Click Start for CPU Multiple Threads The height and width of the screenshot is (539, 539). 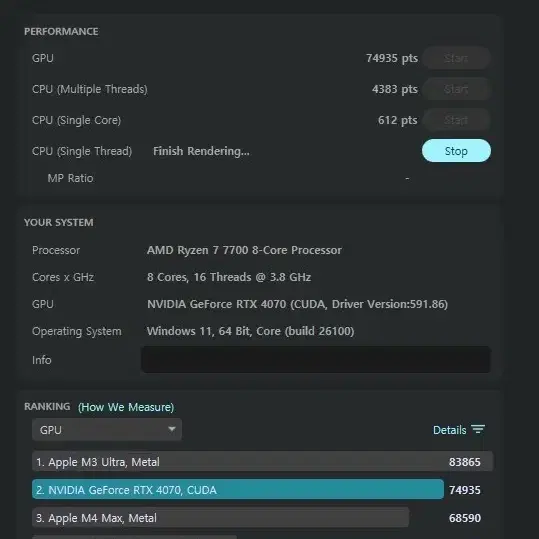(456, 89)
